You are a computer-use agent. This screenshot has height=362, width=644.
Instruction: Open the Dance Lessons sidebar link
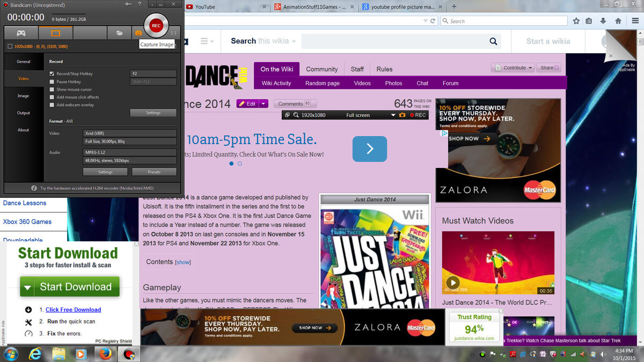point(25,203)
